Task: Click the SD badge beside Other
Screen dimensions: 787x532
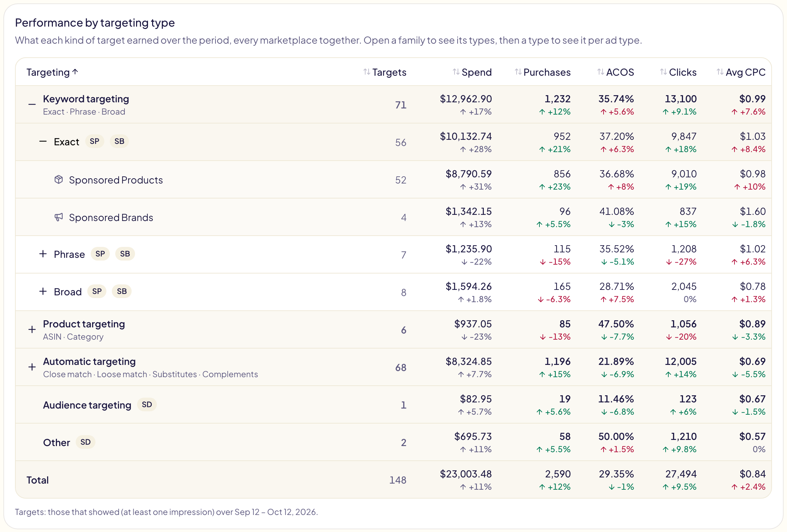Action: pos(86,442)
